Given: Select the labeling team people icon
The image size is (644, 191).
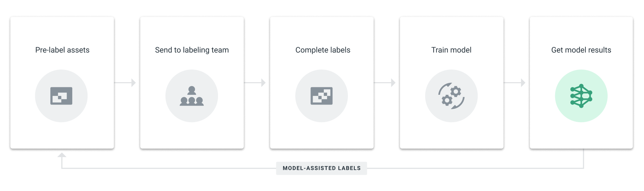Looking at the screenshot, I should (192, 96).
